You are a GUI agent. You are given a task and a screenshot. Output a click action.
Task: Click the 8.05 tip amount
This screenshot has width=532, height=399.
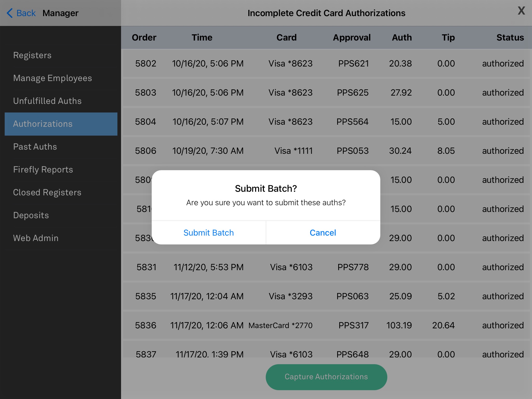pyautogui.click(x=446, y=151)
